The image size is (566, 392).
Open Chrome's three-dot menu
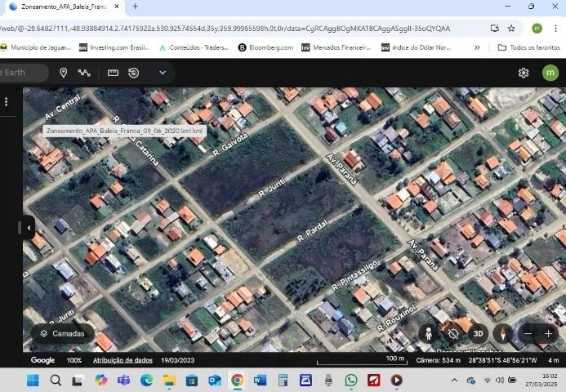tap(555, 28)
